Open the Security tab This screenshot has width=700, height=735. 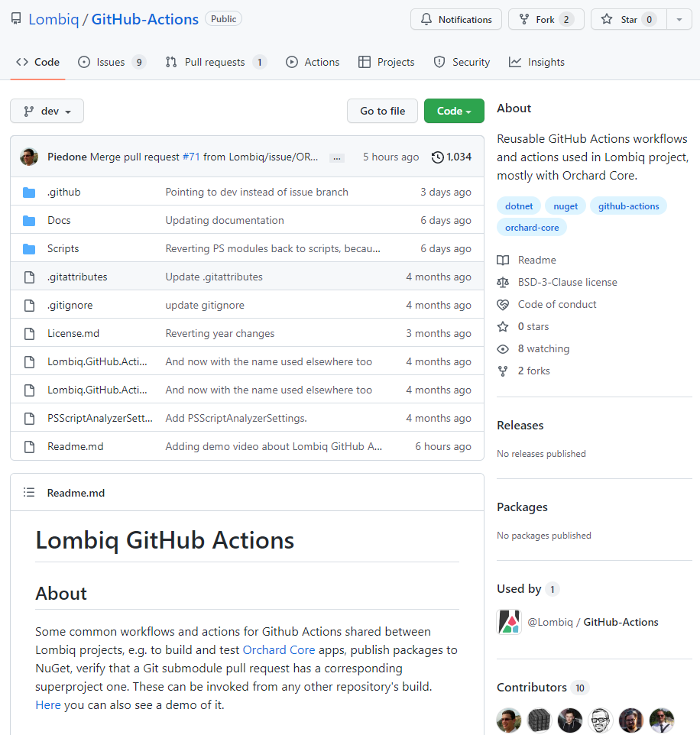(462, 62)
